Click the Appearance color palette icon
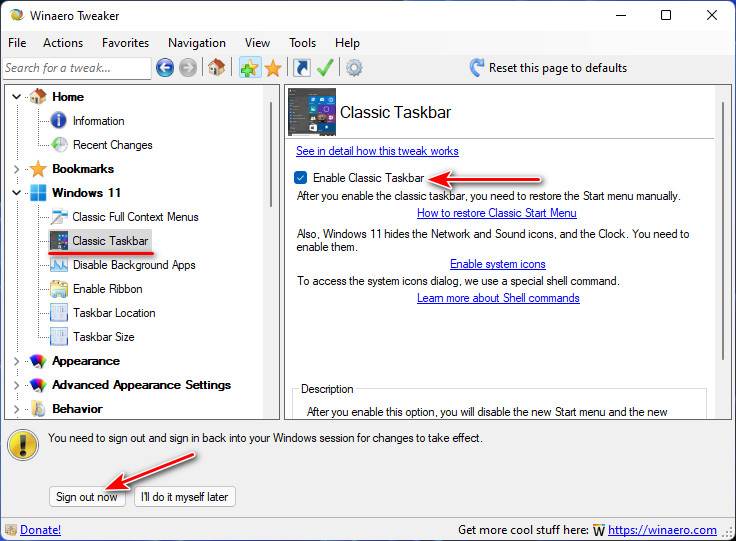The height and width of the screenshot is (541, 736). pyautogui.click(x=38, y=361)
